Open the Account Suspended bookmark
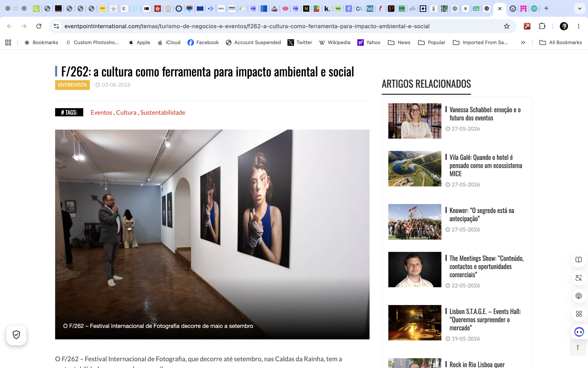Screen dimensions: 588x368 tap(253, 43)
